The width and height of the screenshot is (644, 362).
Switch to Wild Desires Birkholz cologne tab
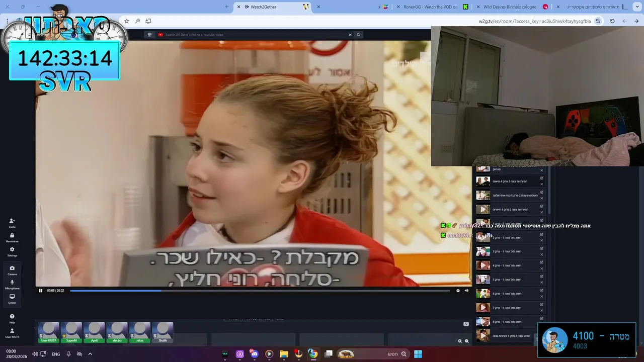point(511,7)
